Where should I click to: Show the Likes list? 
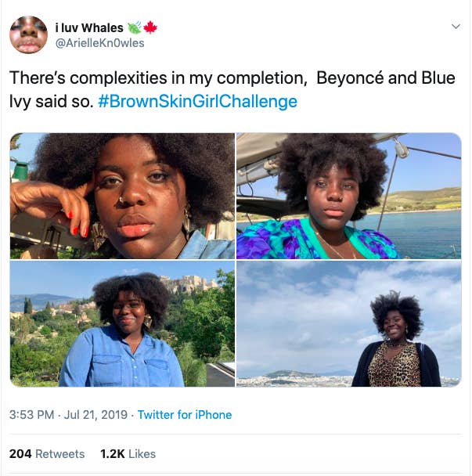(142, 454)
